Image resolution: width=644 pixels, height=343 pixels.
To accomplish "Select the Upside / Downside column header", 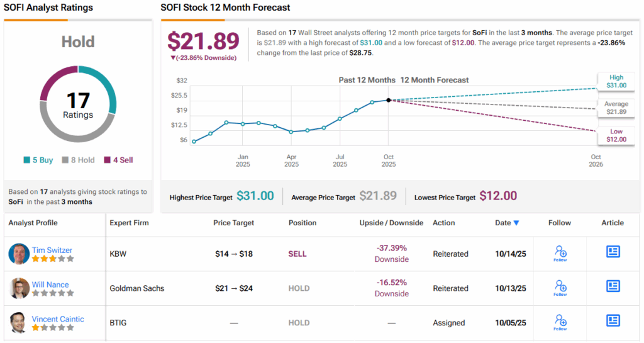I will 391,223.
